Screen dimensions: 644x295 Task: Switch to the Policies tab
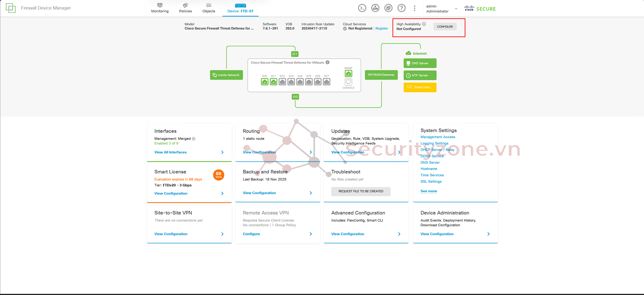point(185,8)
